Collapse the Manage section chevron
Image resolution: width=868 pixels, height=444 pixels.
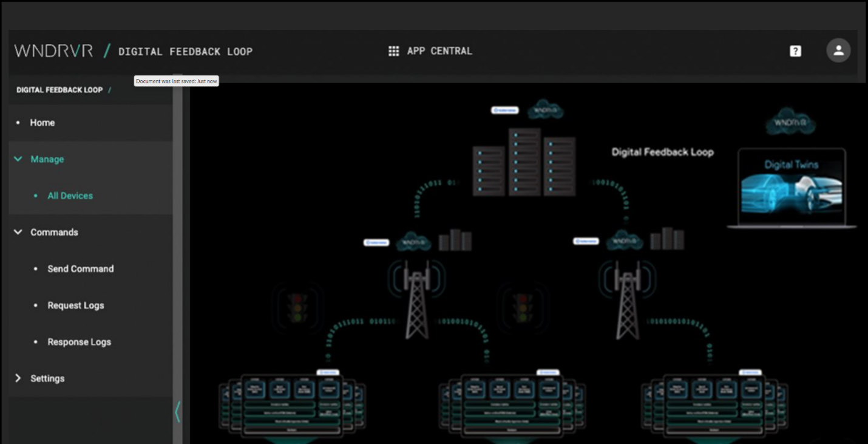tap(18, 159)
